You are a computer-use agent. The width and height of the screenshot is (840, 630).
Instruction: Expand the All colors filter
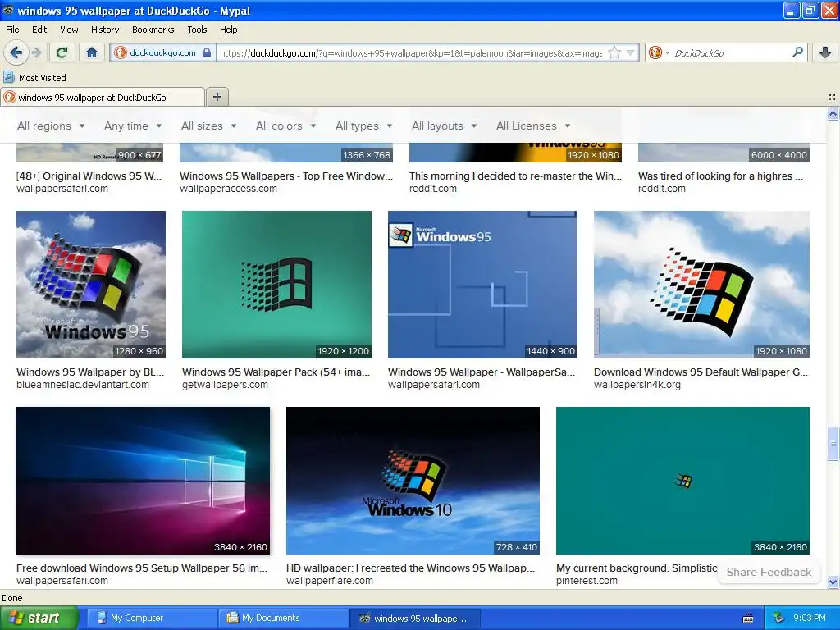[285, 126]
